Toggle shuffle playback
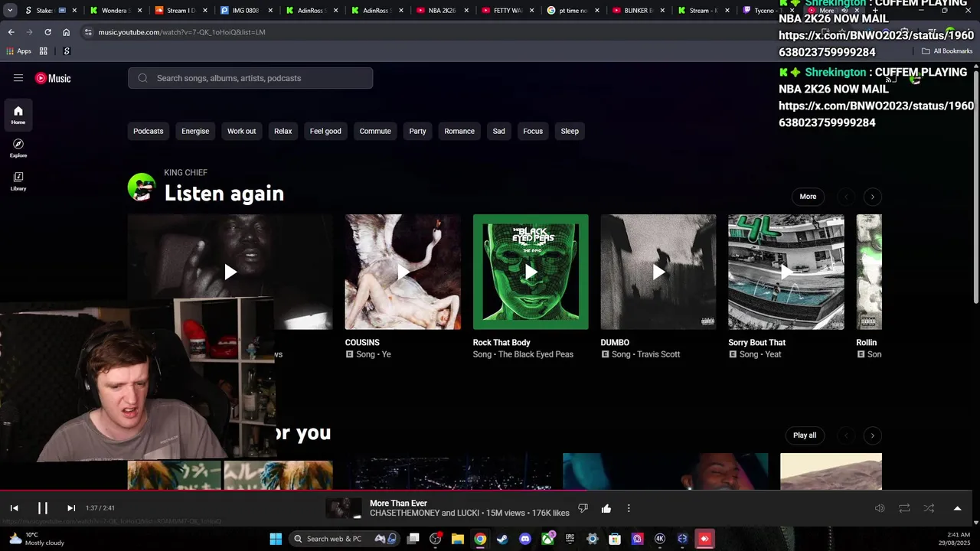The width and height of the screenshot is (980, 551). (x=929, y=508)
